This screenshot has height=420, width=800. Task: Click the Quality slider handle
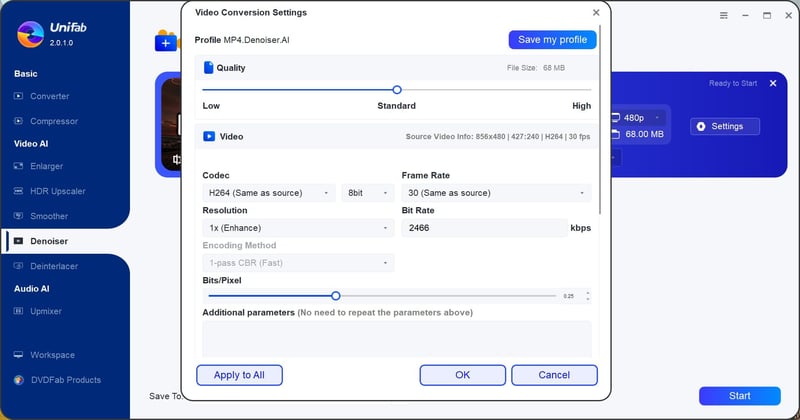397,90
